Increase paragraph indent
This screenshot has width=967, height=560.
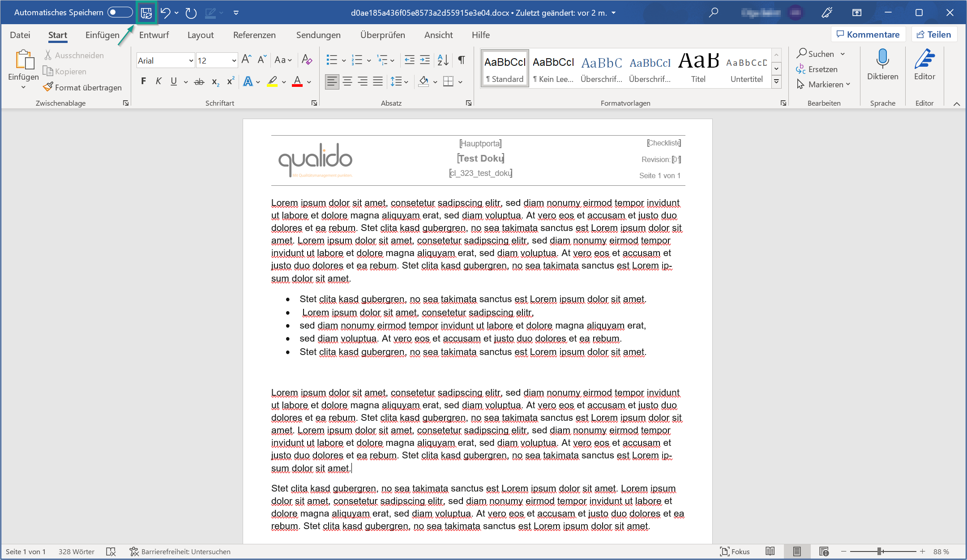425,60
